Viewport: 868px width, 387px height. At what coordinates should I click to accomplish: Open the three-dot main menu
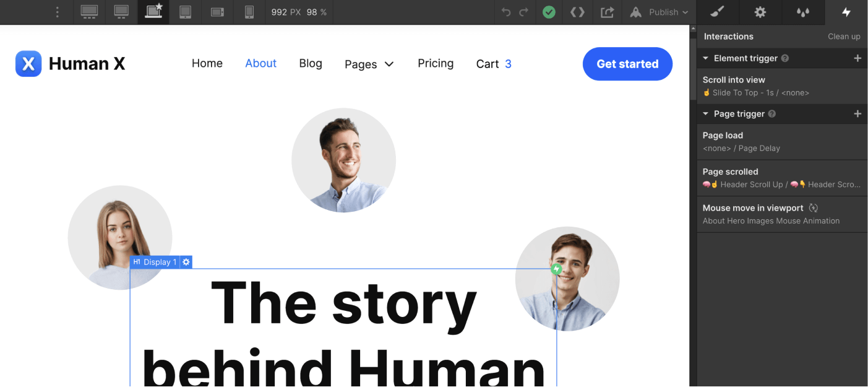58,12
